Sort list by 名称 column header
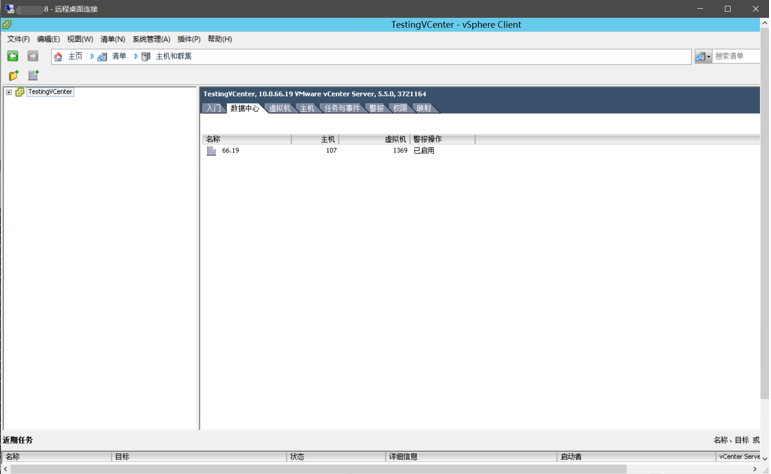Screen dimensions: 771x474 click(246, 139)
